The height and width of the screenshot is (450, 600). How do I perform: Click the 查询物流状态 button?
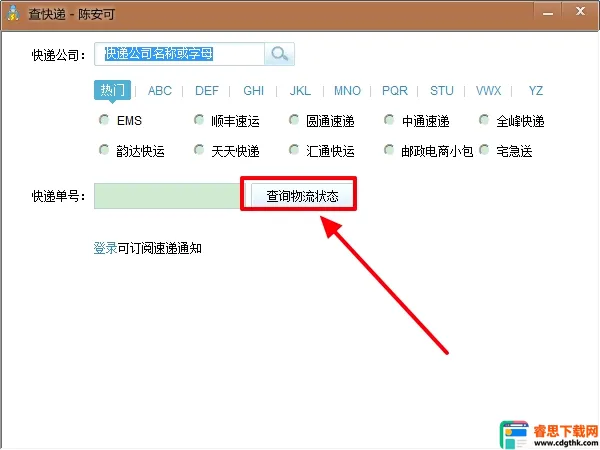tap(302, 196)
